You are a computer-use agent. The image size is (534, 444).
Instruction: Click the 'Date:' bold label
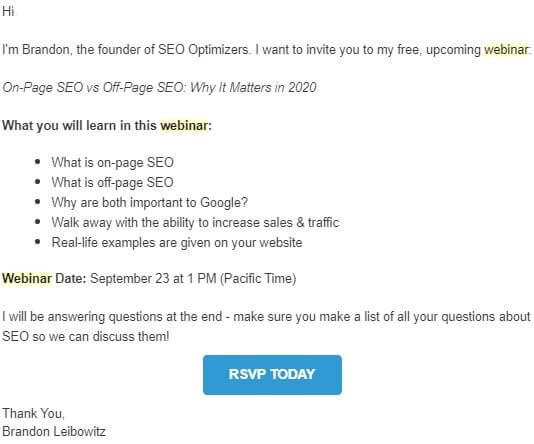(71, 279)
